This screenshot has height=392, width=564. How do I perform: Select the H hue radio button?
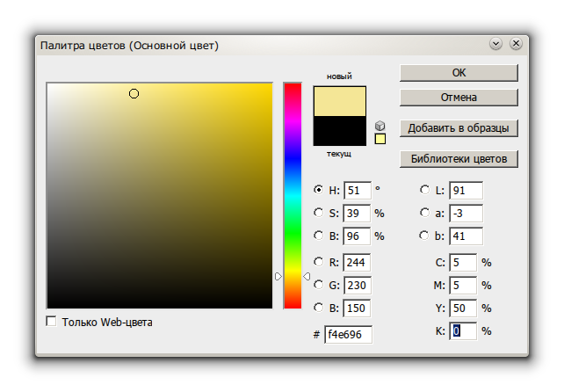pyautogui.click(x=318, y=189)
